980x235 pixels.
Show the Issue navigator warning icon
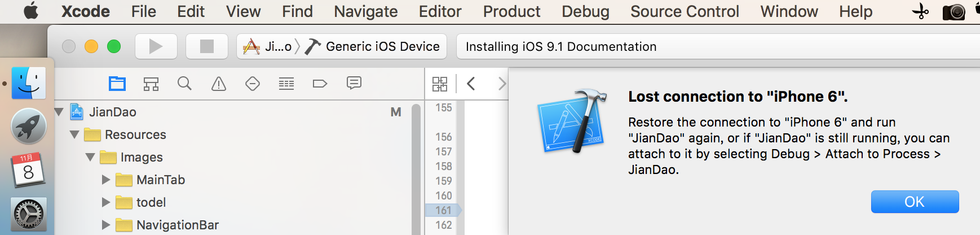(219, 84)
